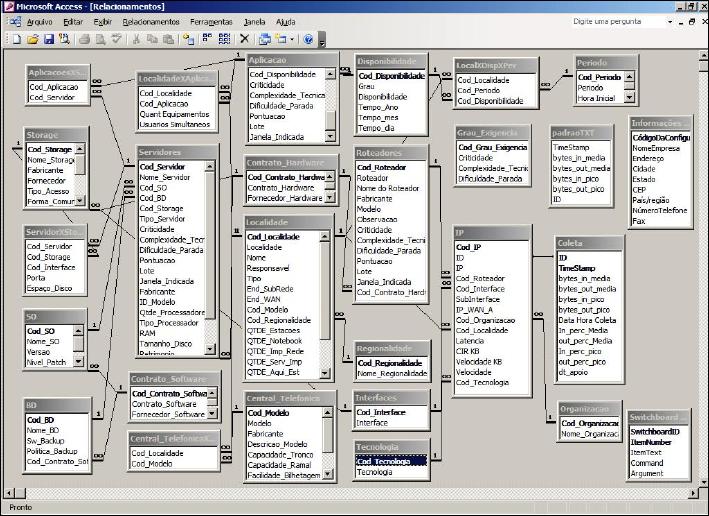
Task: Select Cod_Regionalidade field in Regionalidade table
Action: point(392,363)
